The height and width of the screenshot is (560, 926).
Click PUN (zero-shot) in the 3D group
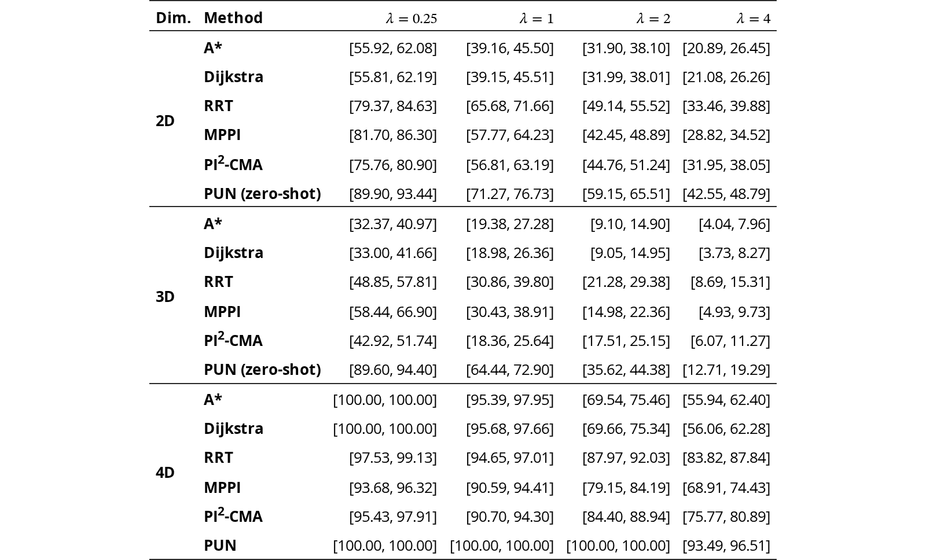coord(262,370)
